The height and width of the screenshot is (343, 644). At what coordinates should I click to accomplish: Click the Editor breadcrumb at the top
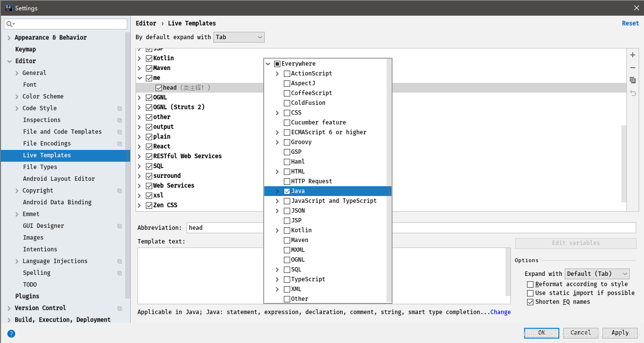[x=146, y=23]
